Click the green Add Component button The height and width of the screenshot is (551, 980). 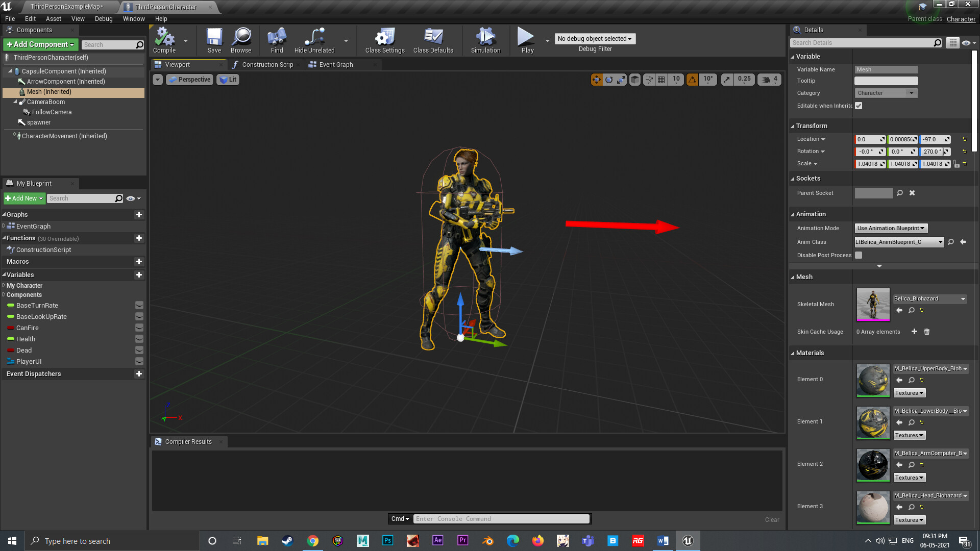(40, 44)
